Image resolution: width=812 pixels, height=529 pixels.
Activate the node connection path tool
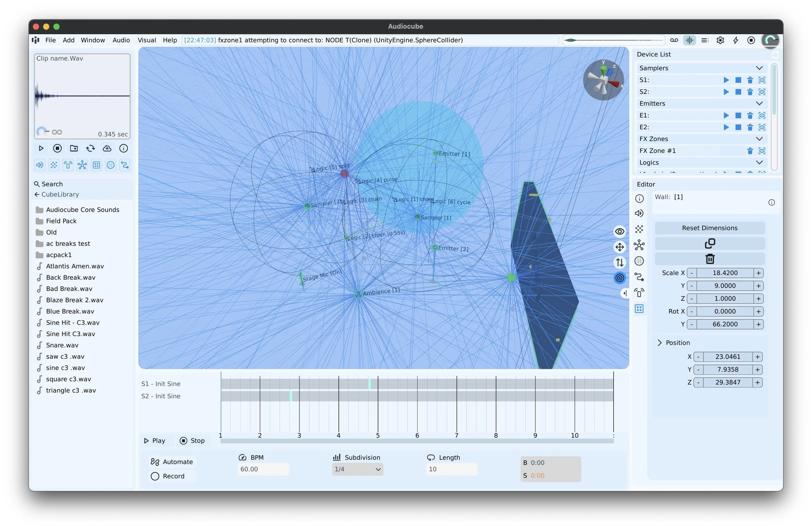point(124,165)
